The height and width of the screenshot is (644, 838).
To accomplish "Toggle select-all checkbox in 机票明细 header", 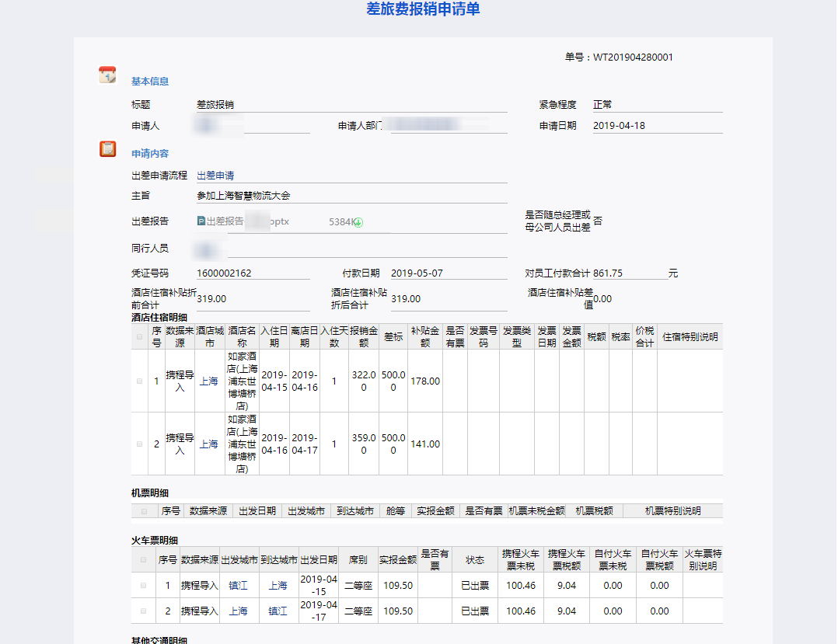I will pos(144,512).
